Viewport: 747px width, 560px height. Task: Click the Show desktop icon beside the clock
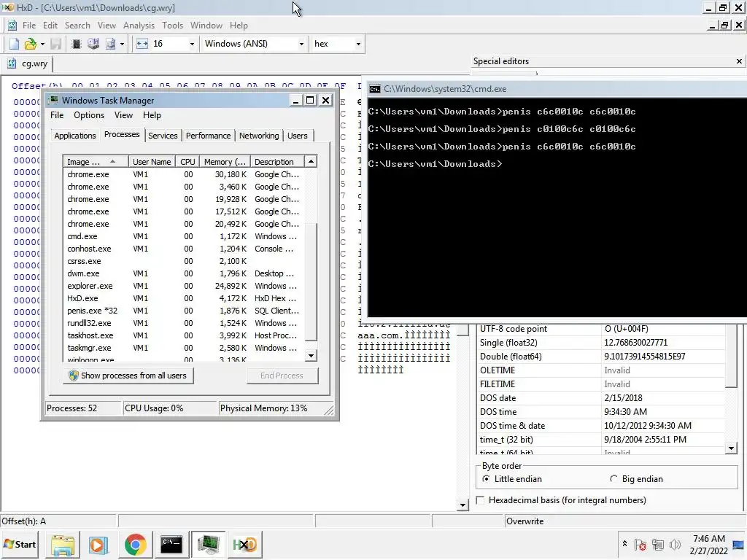pyautogui.click(x=739, y=545)
